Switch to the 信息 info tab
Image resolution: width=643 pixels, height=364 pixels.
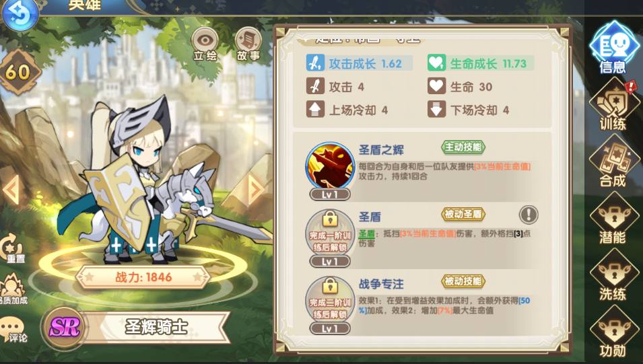(x=613, y=48)
